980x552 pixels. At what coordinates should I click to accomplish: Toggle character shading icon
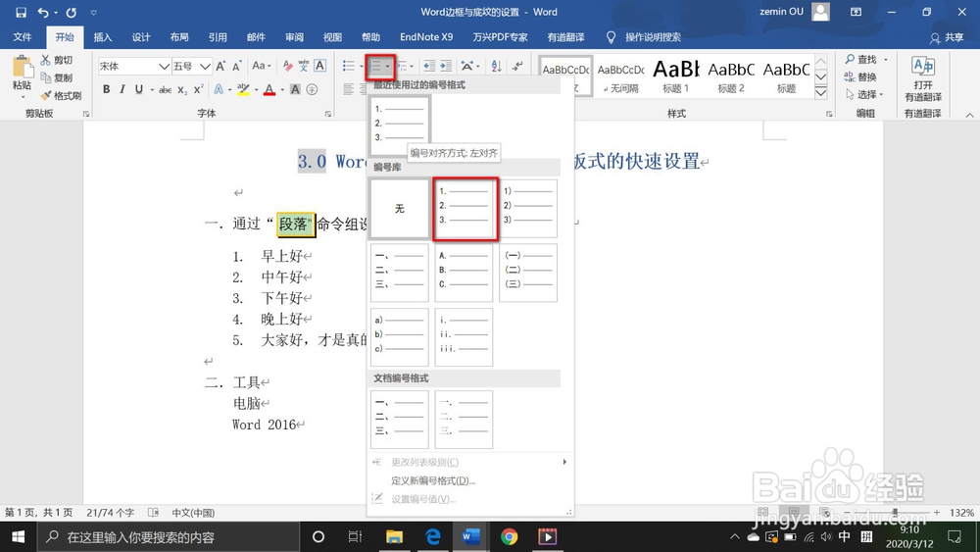(295, 89)
